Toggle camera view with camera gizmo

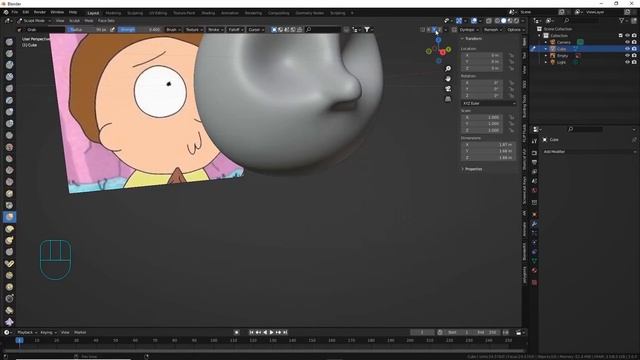coord(448,89)
